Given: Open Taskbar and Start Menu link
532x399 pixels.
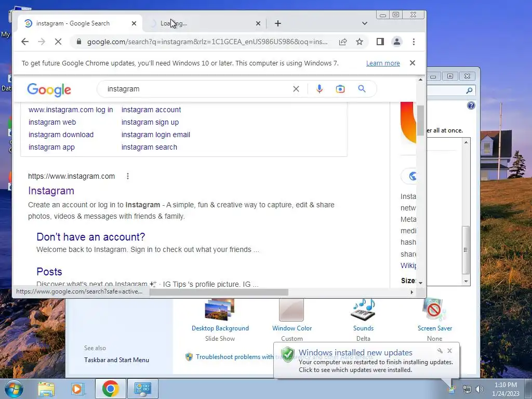Looking at the screenshot, I should (x=116, y=360).
